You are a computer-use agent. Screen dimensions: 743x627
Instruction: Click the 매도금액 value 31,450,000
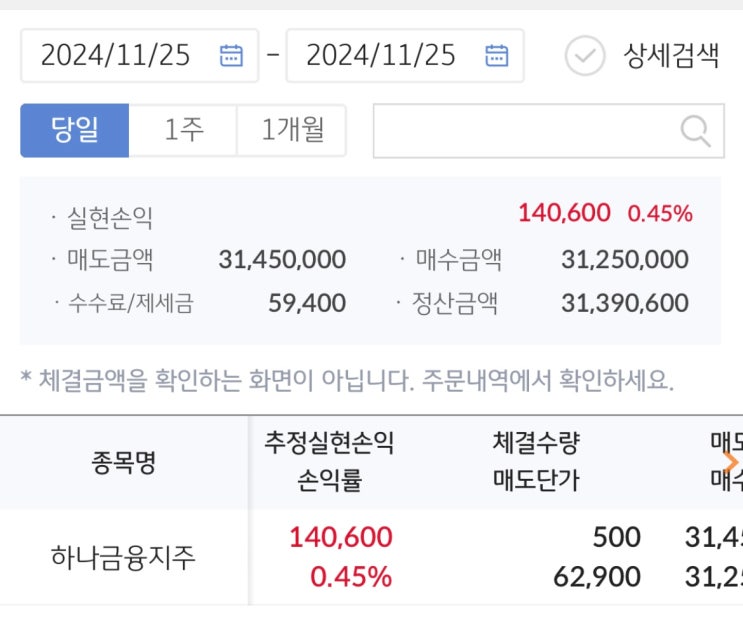click(282, 260)
